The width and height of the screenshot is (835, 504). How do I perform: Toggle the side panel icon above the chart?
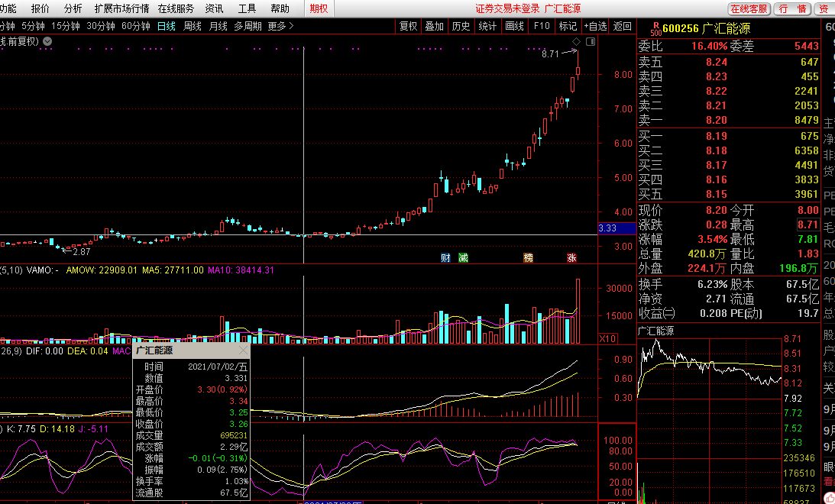point(590,41)
